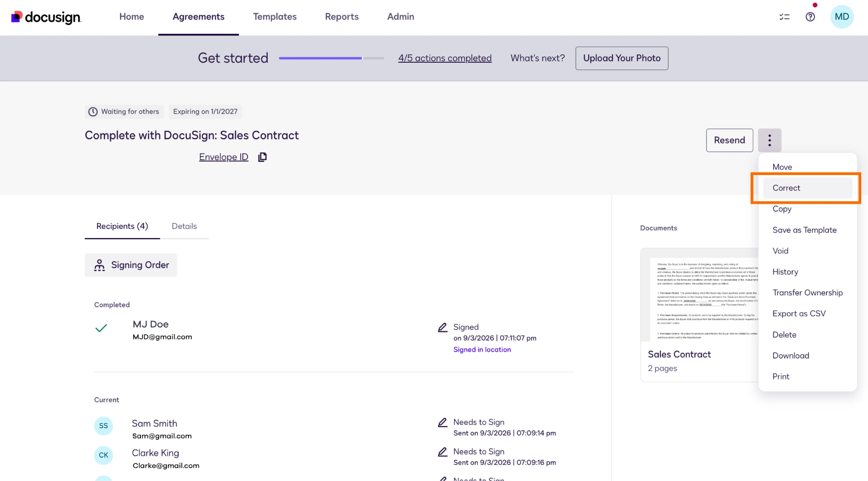
Task: Open the Signing Order button
Action: click(x=131, y=265)
